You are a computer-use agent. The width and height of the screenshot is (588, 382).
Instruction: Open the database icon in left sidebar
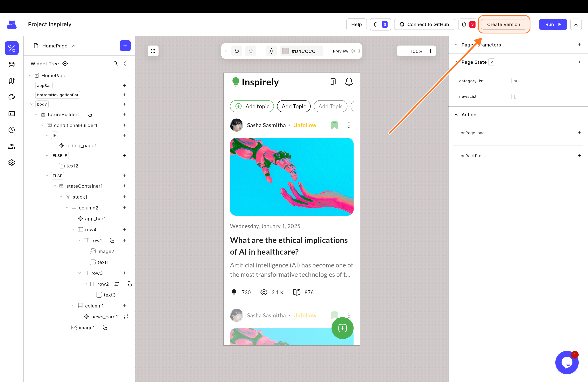(12, 65)
